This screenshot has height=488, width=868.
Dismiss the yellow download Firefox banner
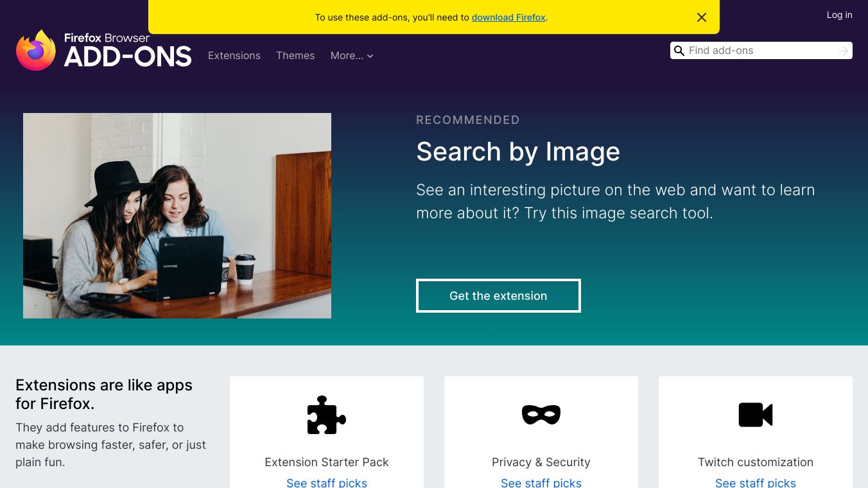702,17
